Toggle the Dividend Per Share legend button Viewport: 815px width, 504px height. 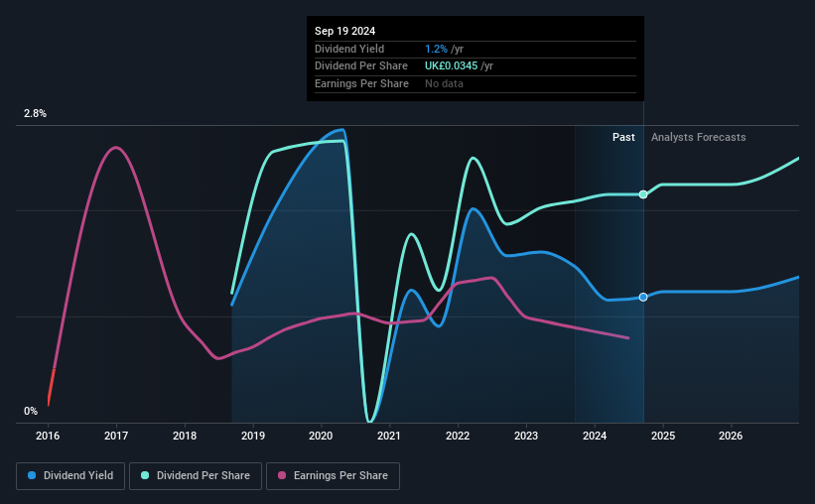pos(196,476)
